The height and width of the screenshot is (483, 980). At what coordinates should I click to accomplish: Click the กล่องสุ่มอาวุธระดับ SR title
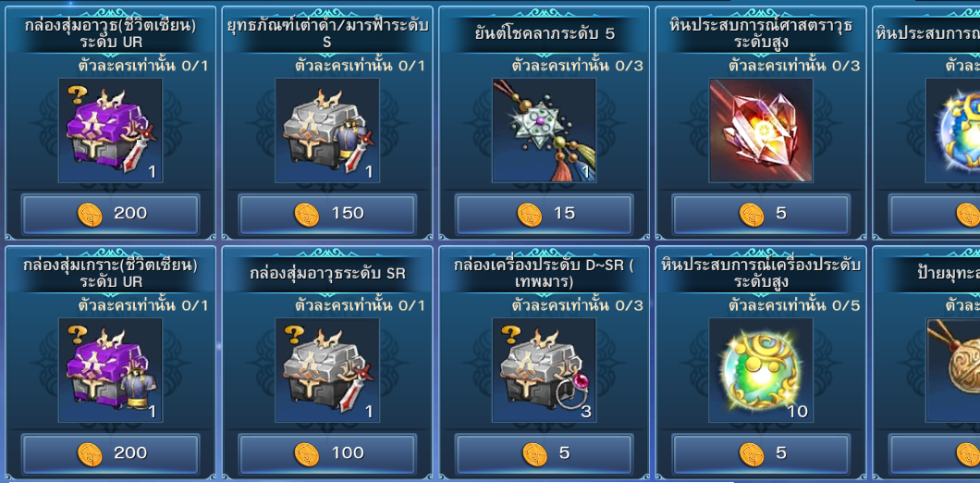coord(327,273)
